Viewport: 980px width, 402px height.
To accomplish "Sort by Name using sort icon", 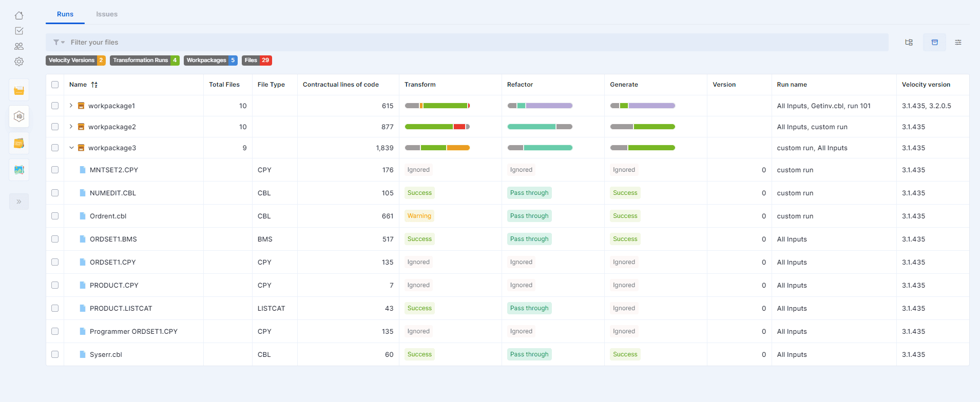I will [x=94, y=85].
